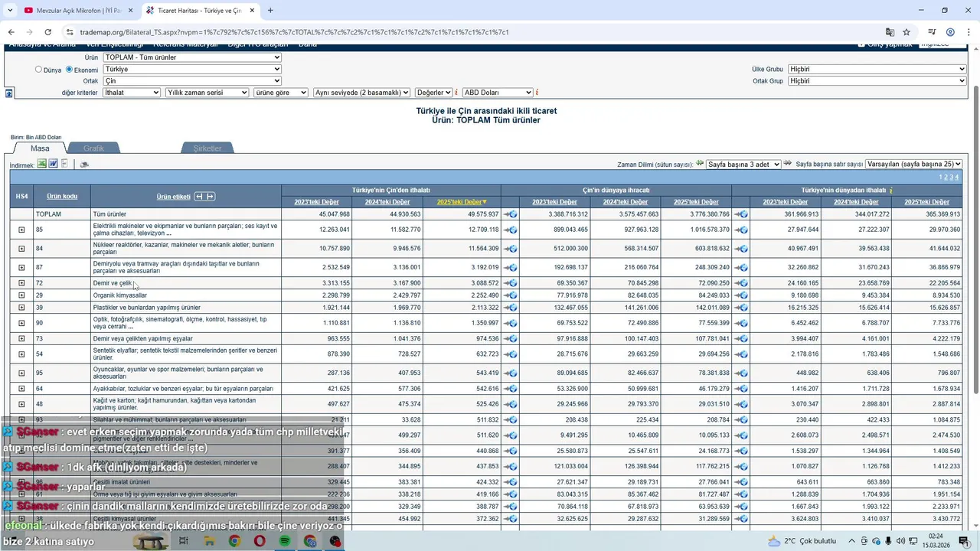Open Spotify from the taskbar
Screen dimensions: 980x551
click(285, 541)
